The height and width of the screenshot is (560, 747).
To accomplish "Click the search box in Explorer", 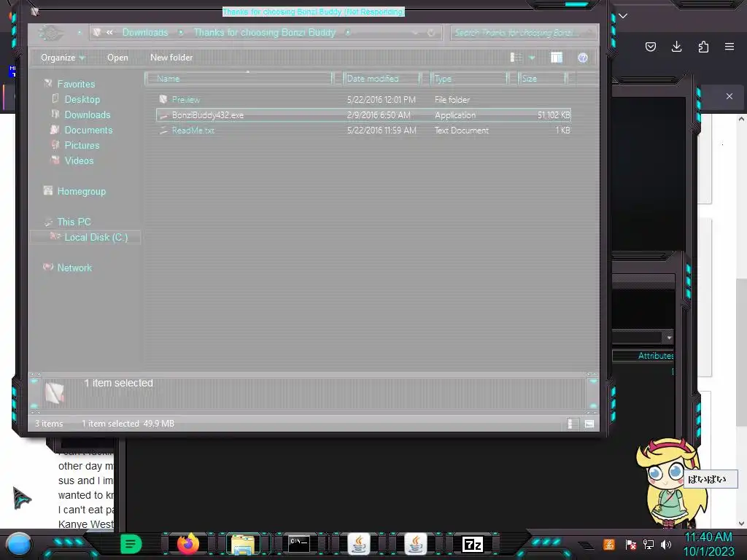I will point(522,32).
